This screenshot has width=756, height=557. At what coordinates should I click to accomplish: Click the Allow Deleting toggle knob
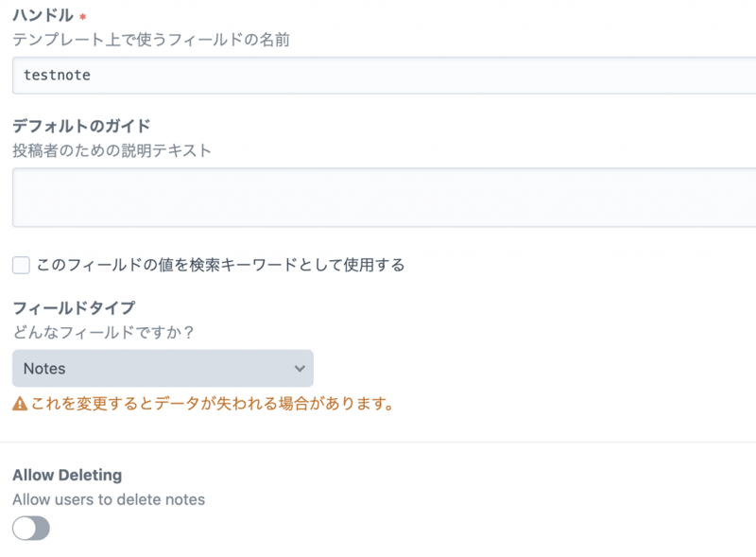click(x=23, y=528)
